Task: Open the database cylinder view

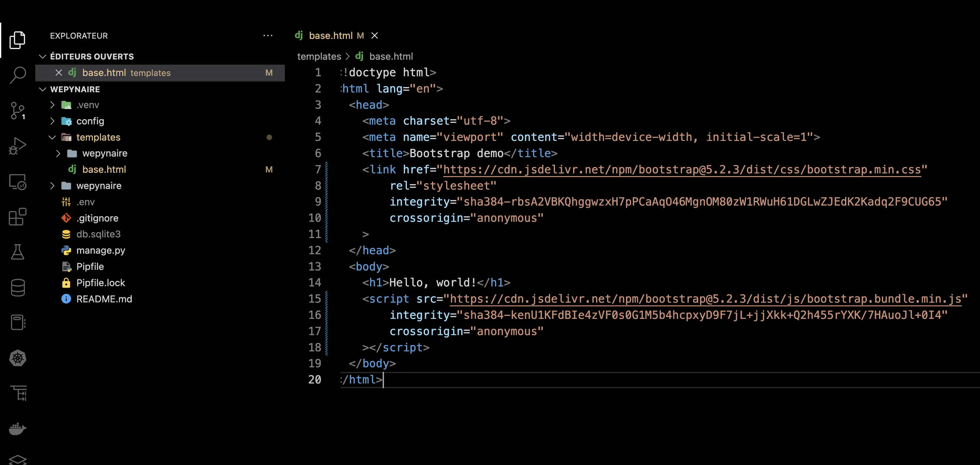Action: 18,288
